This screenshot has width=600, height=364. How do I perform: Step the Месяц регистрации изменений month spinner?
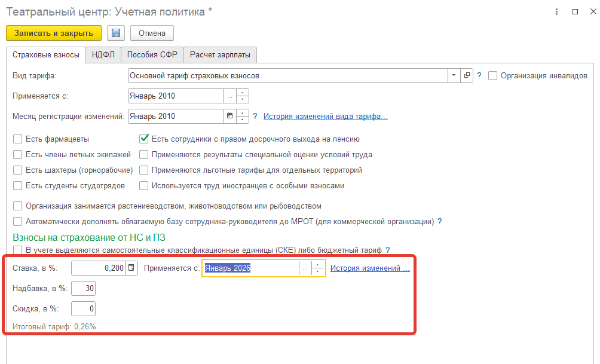point(243,116)
